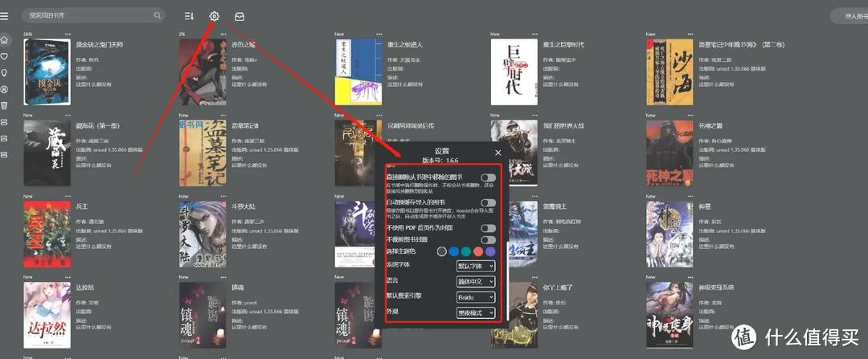The image size is (868, 359).
Task: Select the blue theme color
Action: click(454, 251)
